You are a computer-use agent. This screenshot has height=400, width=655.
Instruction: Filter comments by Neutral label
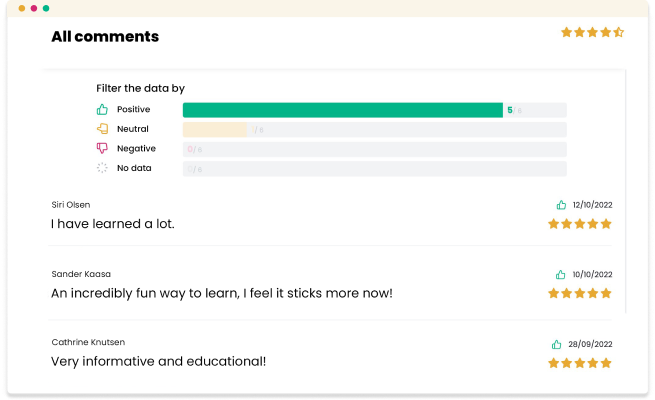133,129
